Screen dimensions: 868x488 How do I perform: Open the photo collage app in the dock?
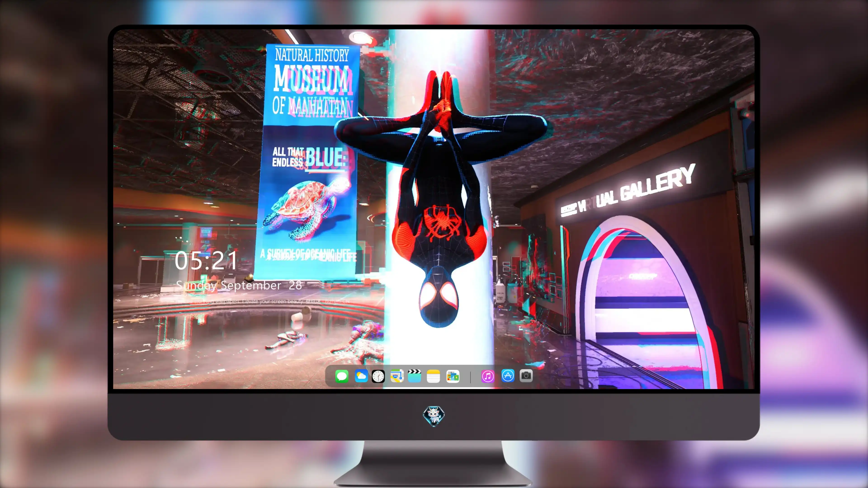pos(453,376)
